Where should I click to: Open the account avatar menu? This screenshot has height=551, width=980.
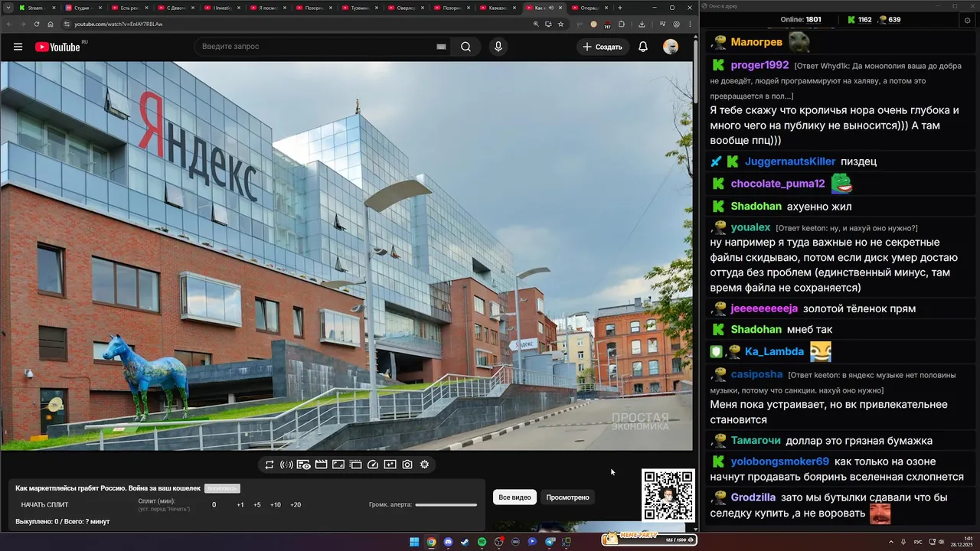coord(671,47)
